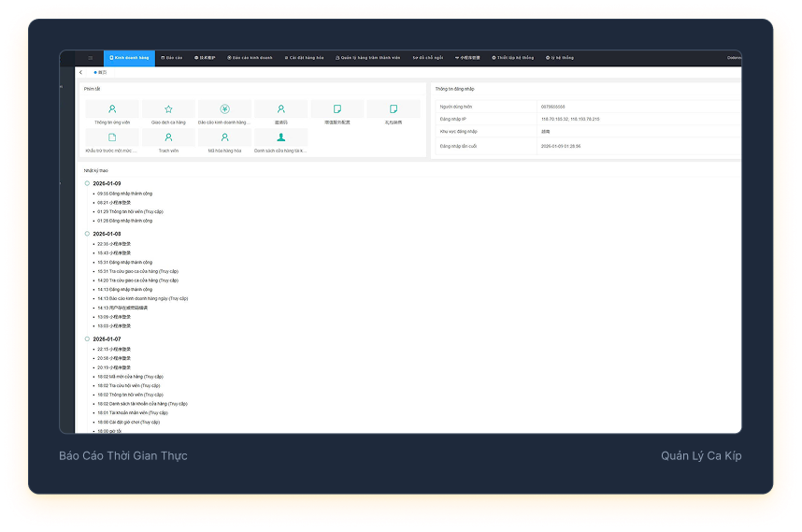Click the back arrow below the navigation bar
802x532 pixels.
point(81,72)
